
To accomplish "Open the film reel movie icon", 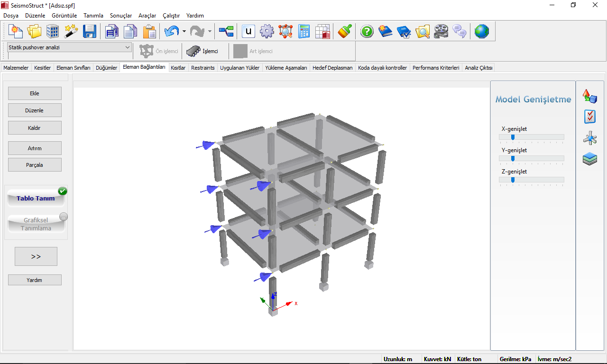I will pyautogui.click(x=441, y=32).
